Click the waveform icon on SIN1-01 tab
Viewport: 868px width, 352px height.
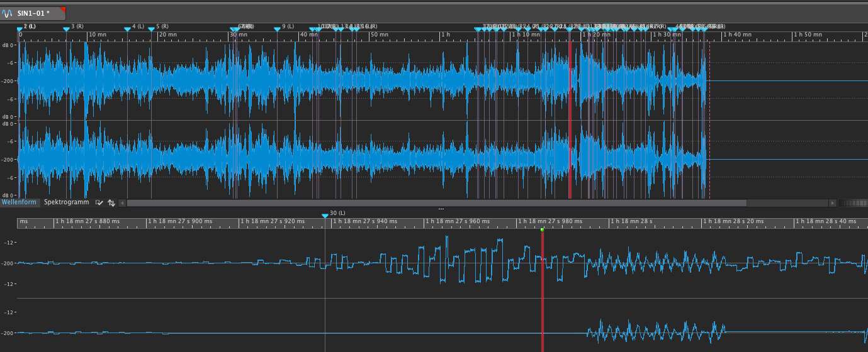tap(8, 13)
